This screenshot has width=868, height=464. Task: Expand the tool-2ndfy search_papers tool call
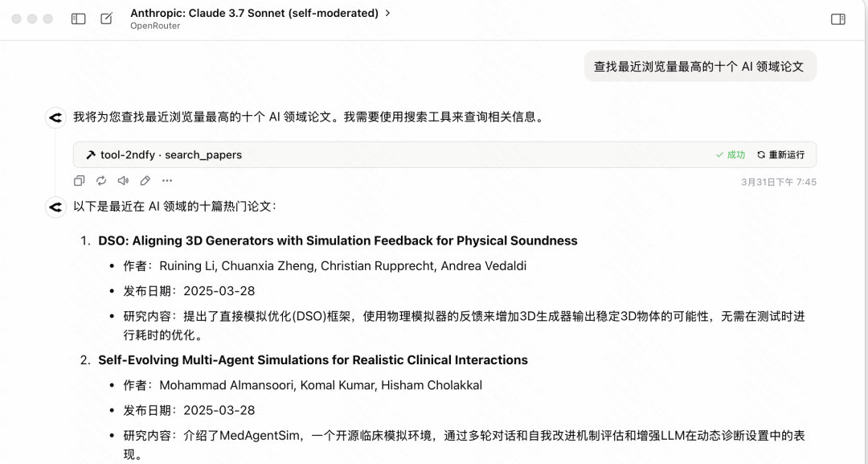(x=444, y=155)
